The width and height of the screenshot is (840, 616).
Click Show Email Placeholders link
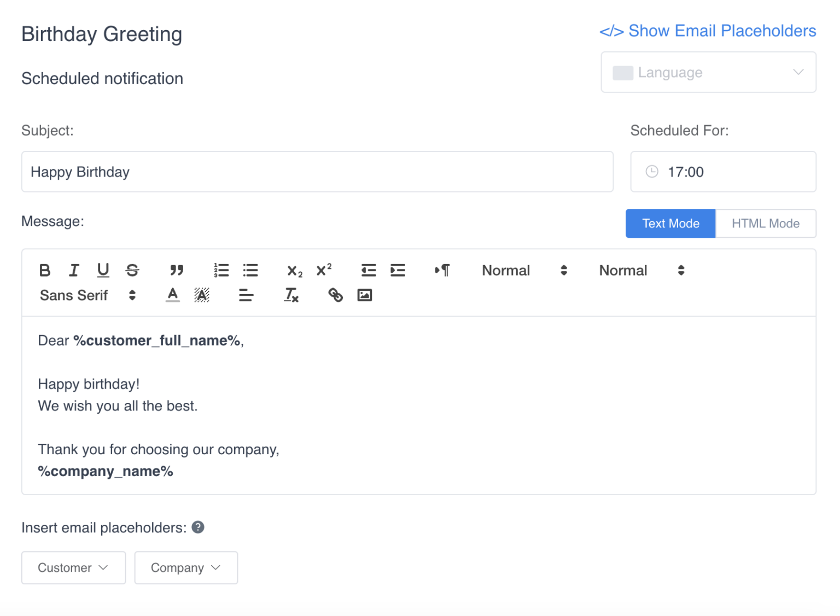pyautogui.click(x=708, y=31)
